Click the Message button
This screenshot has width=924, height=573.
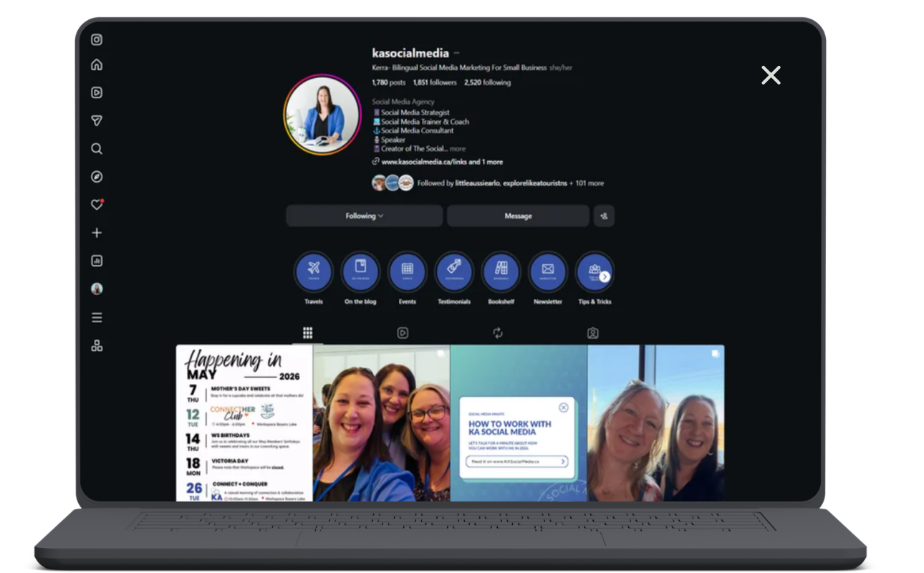point(518,216)
